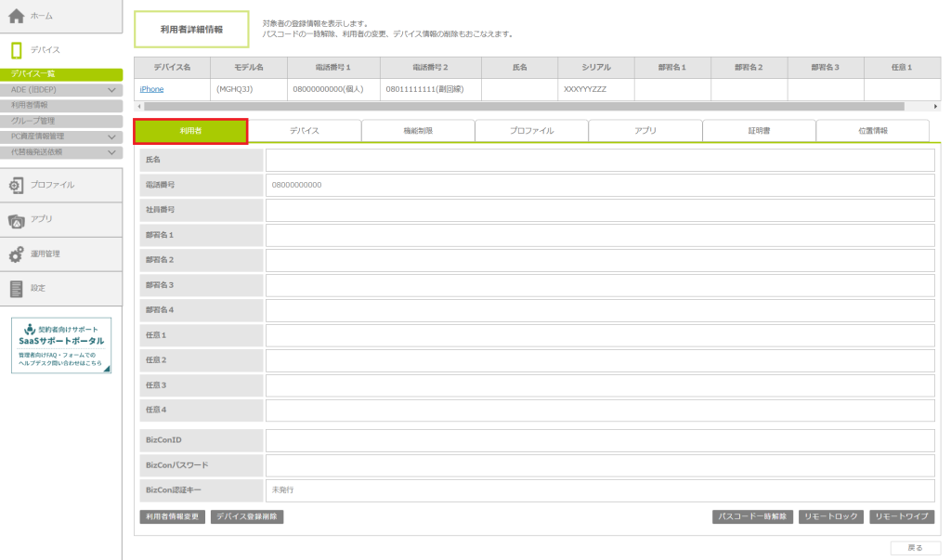Click the 氏名 input field
This screenshot has width=951, height=560.
click(599, 161)
